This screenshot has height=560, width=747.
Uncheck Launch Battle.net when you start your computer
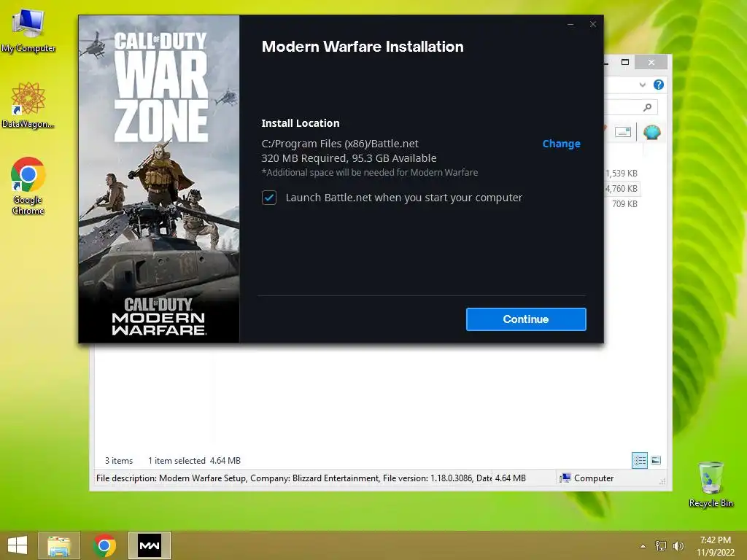[269, 198]
